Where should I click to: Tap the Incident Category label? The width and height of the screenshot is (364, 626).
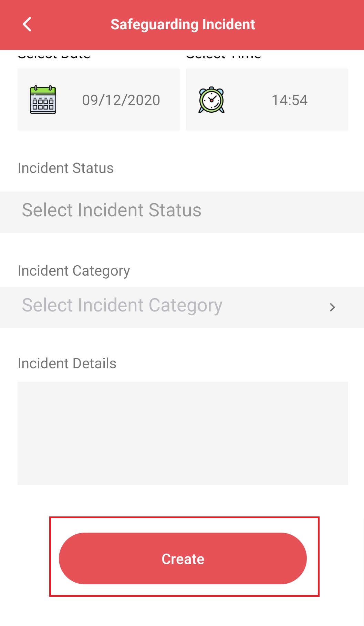pyautogui.click(x=73, y=271)
